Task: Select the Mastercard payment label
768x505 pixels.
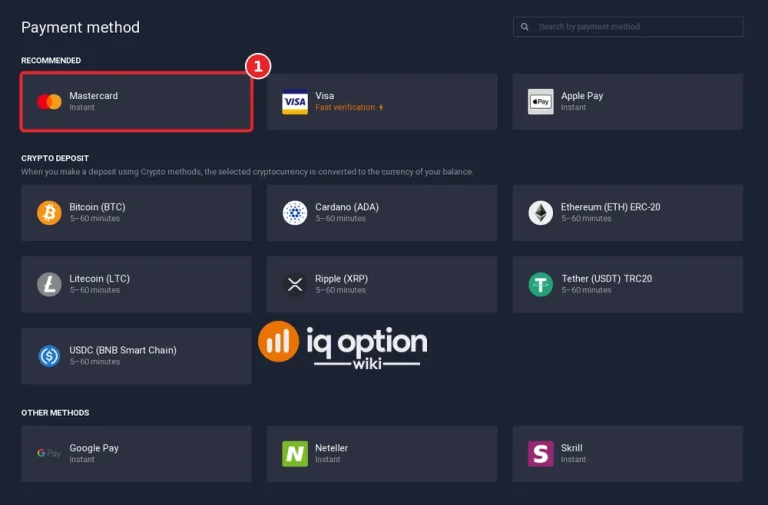Action: pyautogui.click(x=94, y=96)
